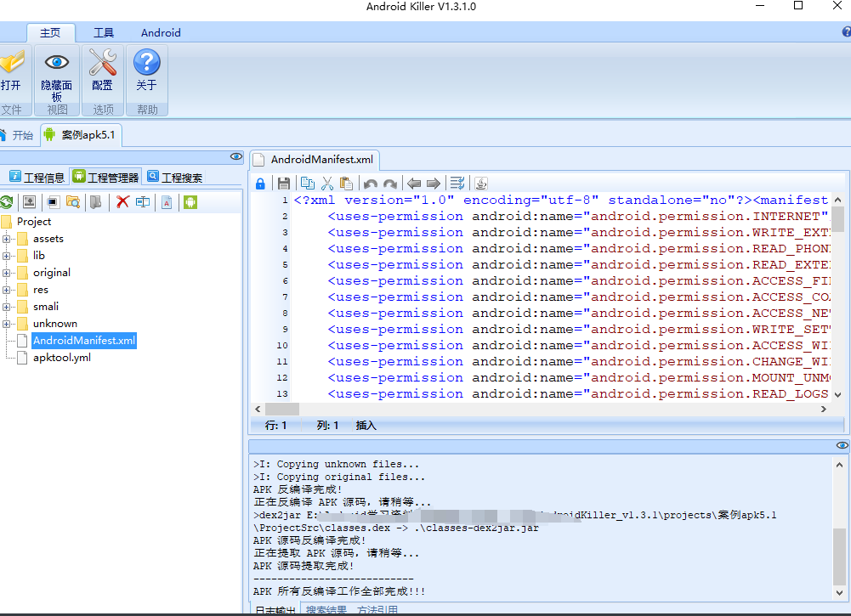
Task: Click the rename text-cursor icon
Action: 143,202
